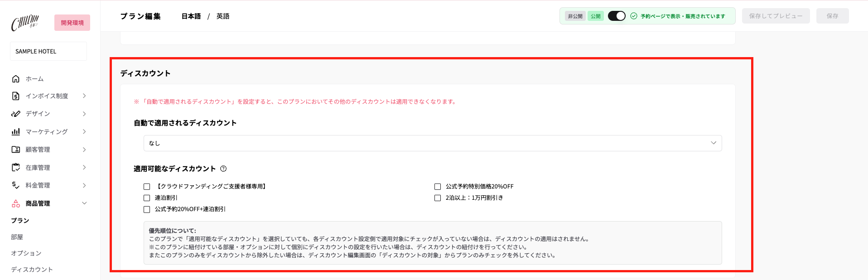Viewport: 868px width, 280px height.
Task: Check 公式予約特別価格20%OFF checkbox
Action: tap(438, 187)
